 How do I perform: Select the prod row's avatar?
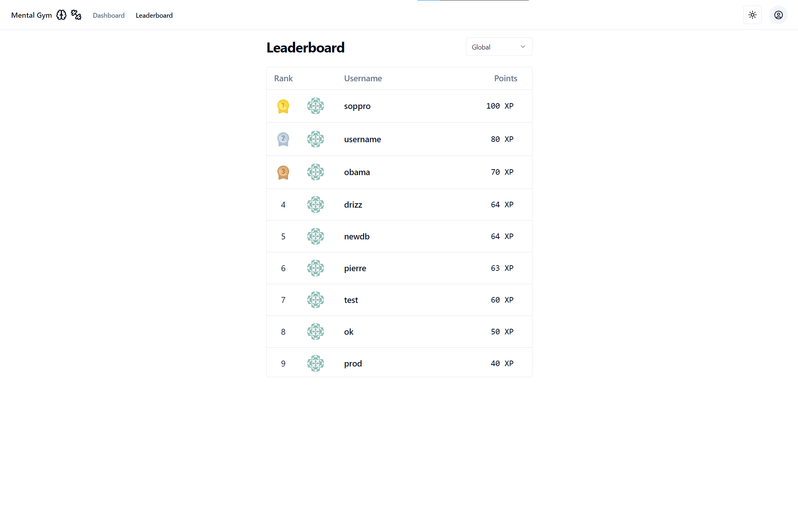click(x=315, y=364)
